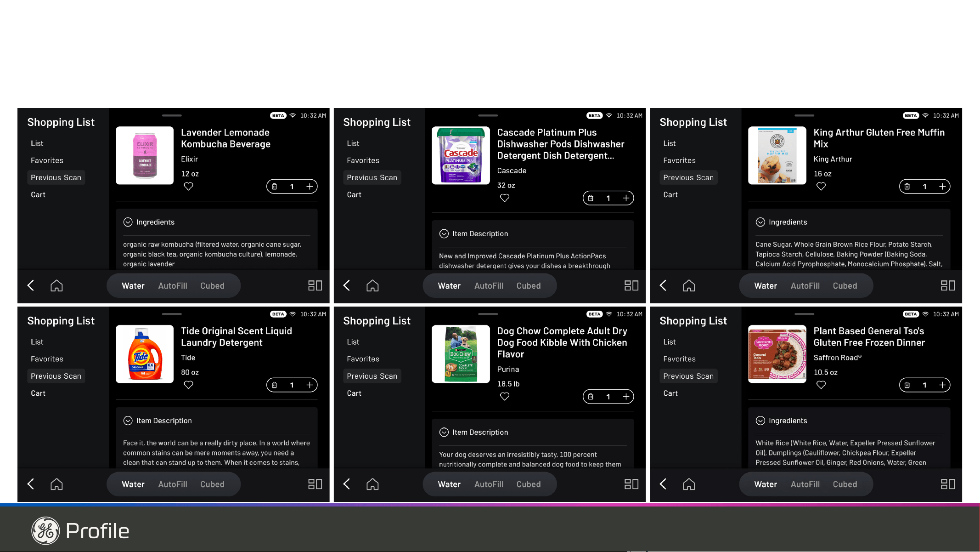Select Previous Scan on King Arthur screen
The width and height of the screenshot is (980, 552).
[x=688, y=177]
